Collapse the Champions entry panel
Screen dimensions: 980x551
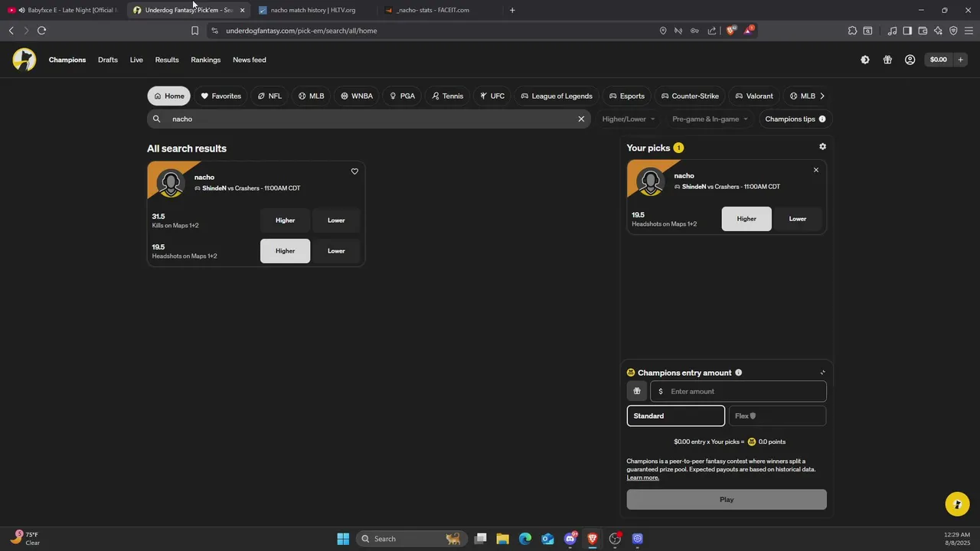(x=822, y=373)
